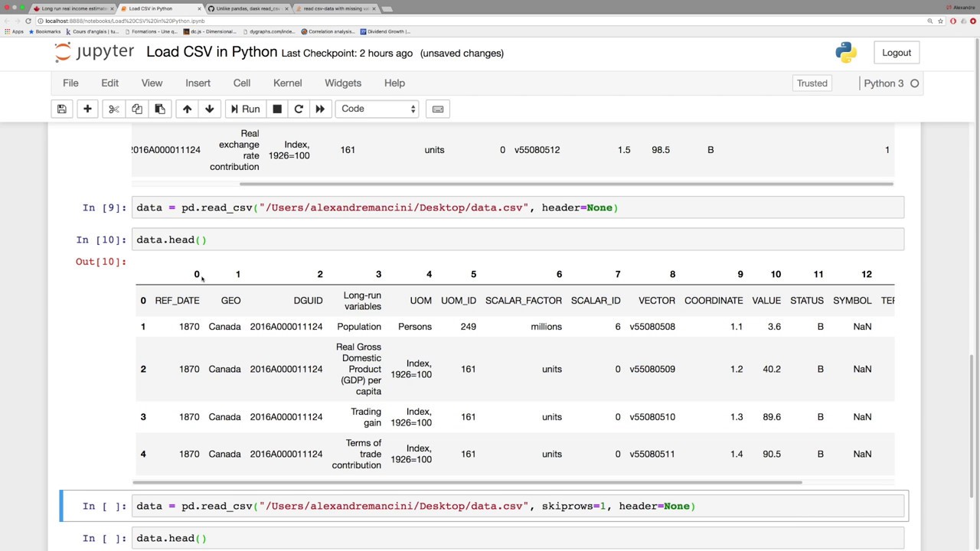
Task: Click the Run button
Action: [245, 109]
